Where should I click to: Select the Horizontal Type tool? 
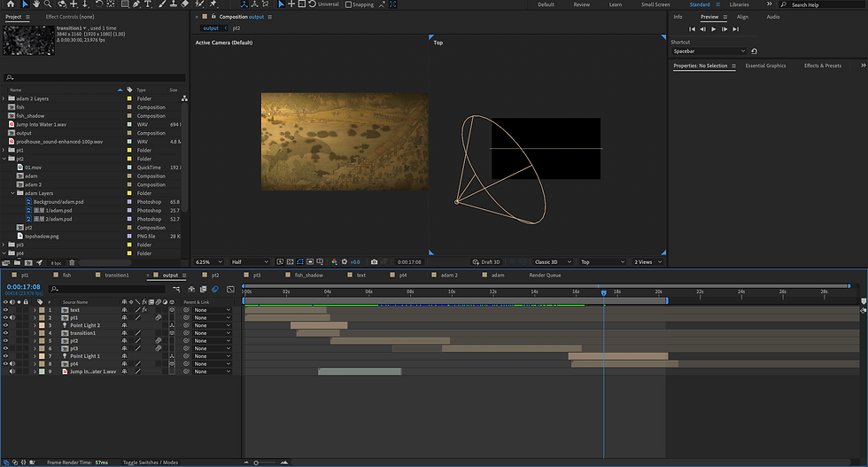(148, 4)
